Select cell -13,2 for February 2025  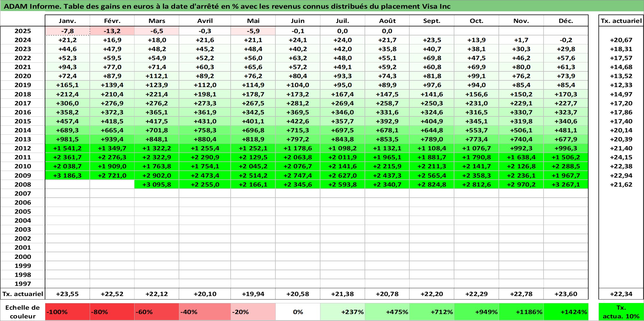point(112,31)
